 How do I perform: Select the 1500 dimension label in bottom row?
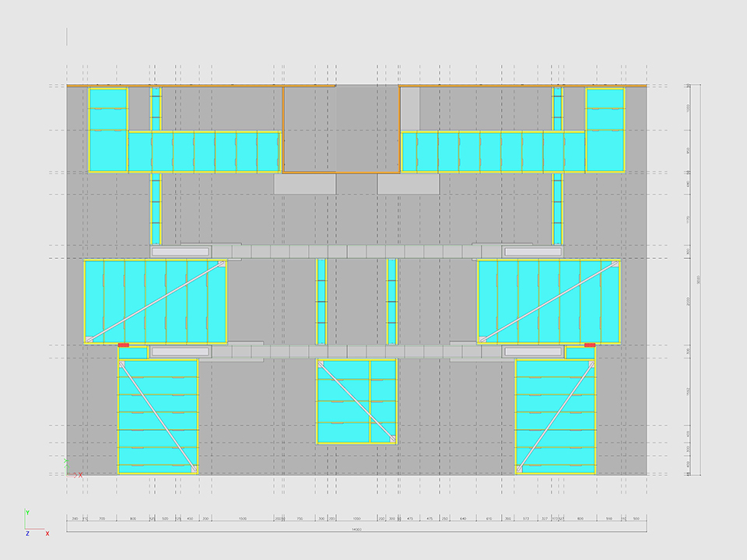tap(243, 518)
